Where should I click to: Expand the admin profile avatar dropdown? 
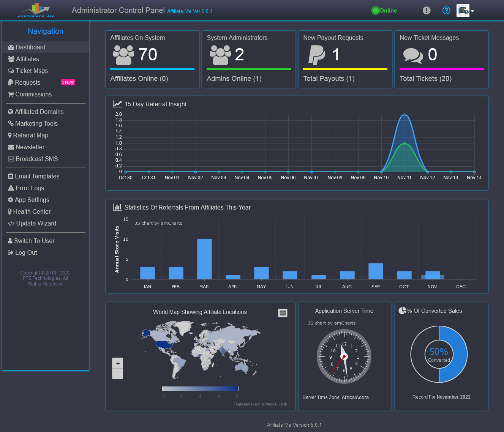pos(465,11)
